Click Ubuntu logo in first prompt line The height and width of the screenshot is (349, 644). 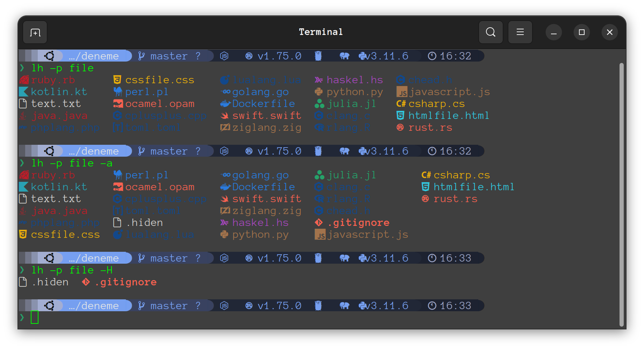click(49, 56)
